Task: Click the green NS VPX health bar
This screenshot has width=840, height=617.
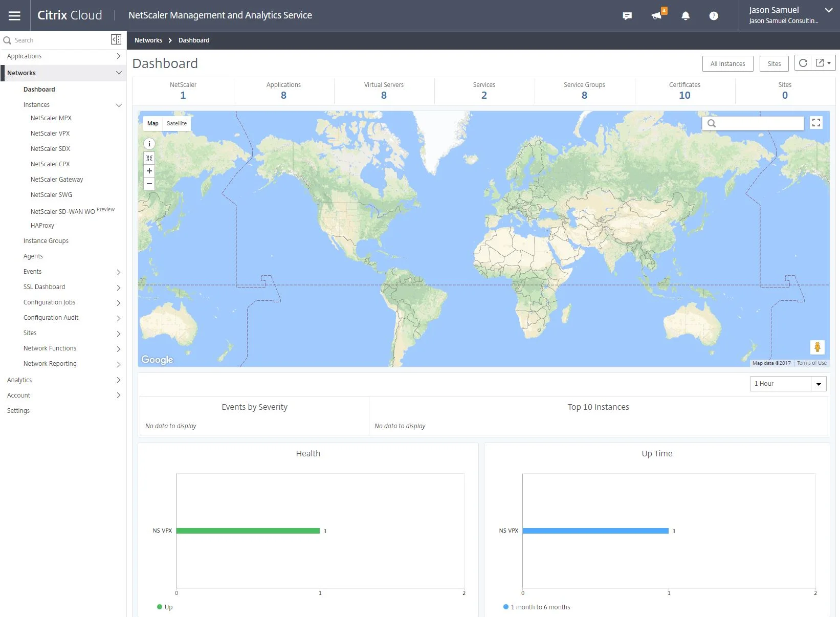Action: pyautogui.click(x=248, y=531)
